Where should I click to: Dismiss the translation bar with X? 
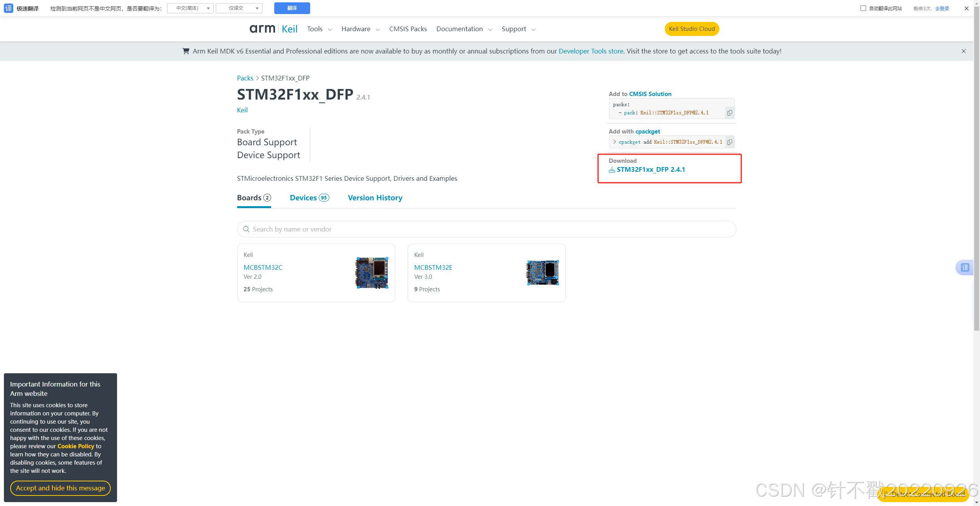coord(966,8)
